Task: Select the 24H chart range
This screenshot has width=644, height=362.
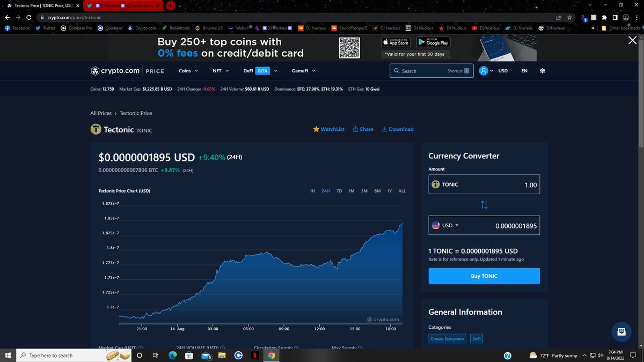Action: click(x=325, y=191)
